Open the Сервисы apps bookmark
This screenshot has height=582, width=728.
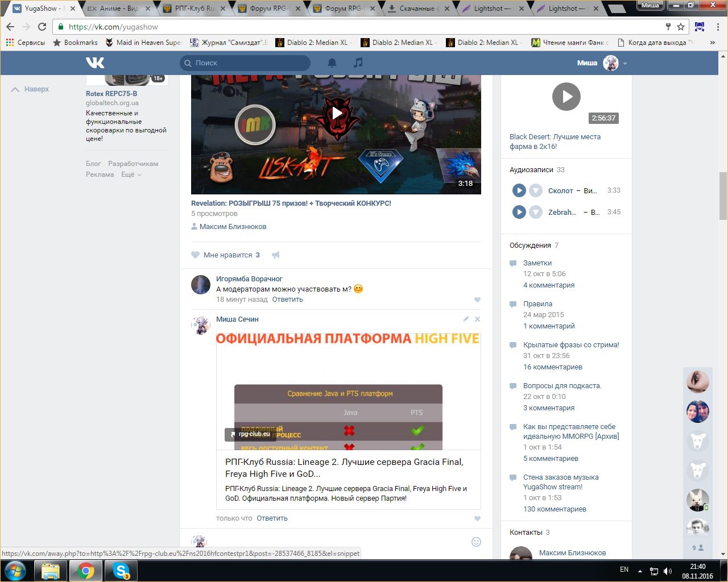(25, 43)
